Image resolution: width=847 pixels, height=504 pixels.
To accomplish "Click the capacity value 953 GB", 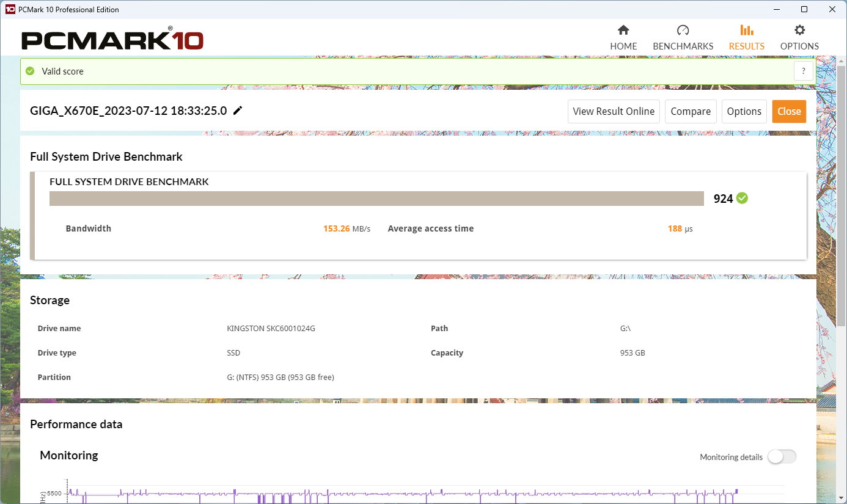I will tap(632, 352).
